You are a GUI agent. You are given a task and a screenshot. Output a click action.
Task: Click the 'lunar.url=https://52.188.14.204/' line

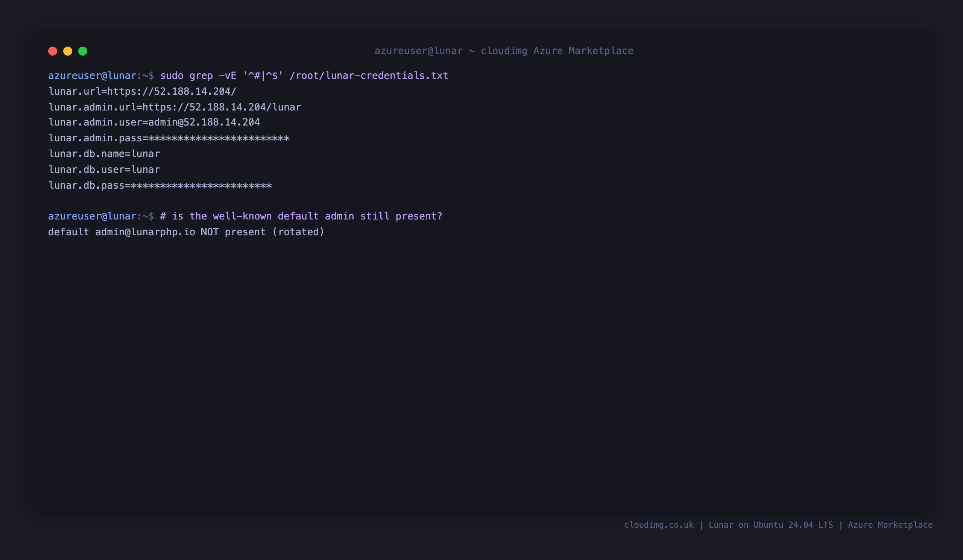click(142, 92)
